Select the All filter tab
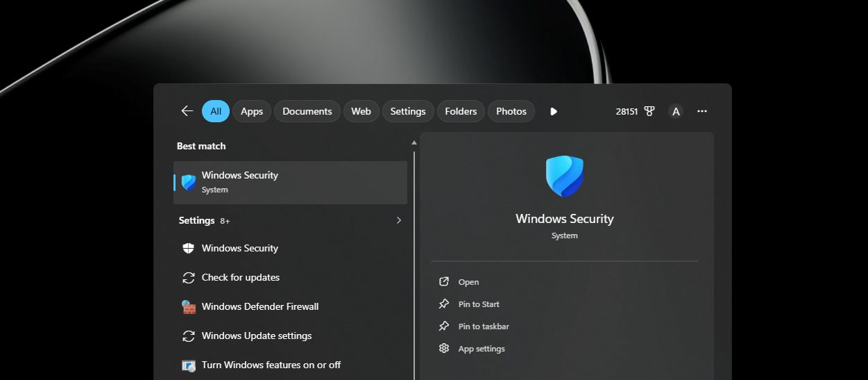The image size is (868, 380). tap(216, 111)
